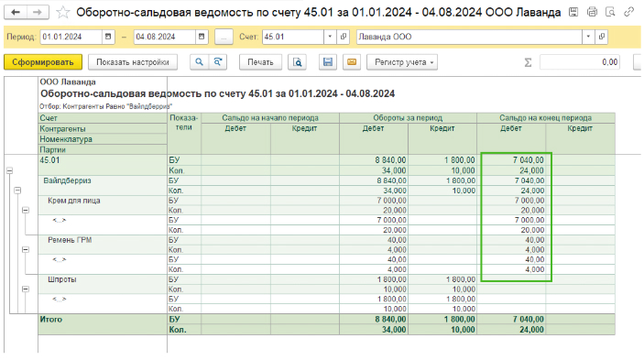Click the magnifier search icon in toolbar
The image size is (644, 360).
point(199,62)
